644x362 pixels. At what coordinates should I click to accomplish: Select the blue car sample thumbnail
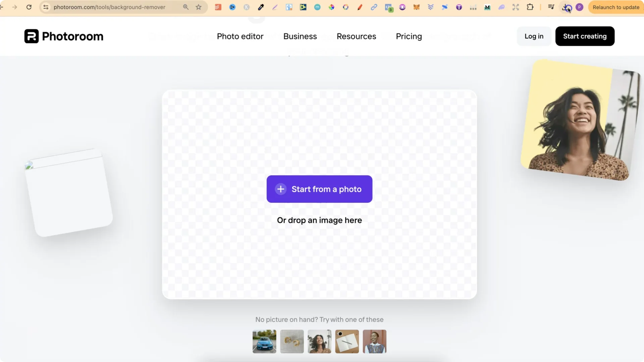coord(264,342)
